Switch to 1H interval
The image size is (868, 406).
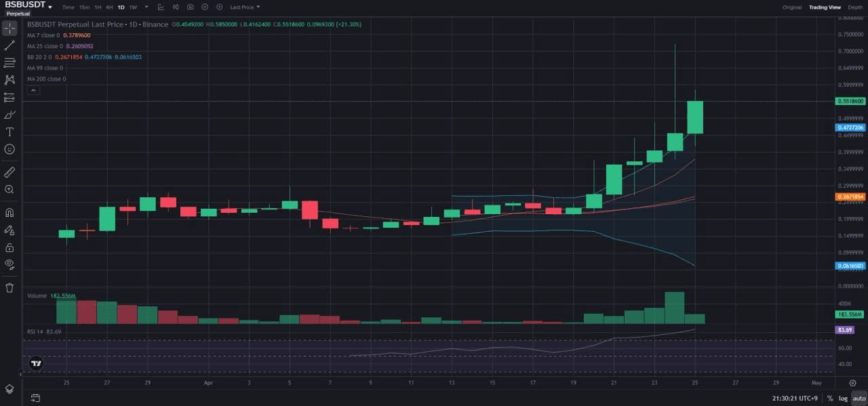tap(98, 7)
